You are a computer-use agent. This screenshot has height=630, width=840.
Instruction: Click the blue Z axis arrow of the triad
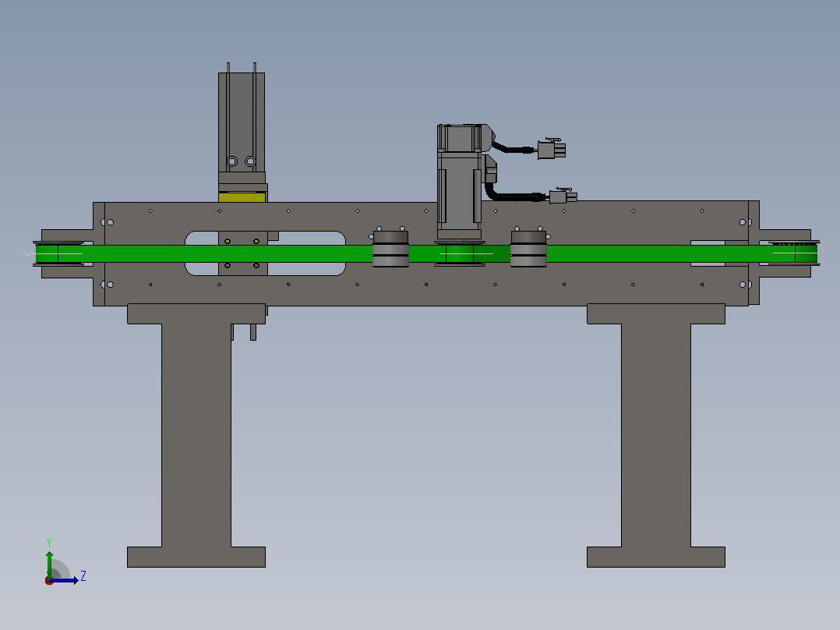(64, 580)
